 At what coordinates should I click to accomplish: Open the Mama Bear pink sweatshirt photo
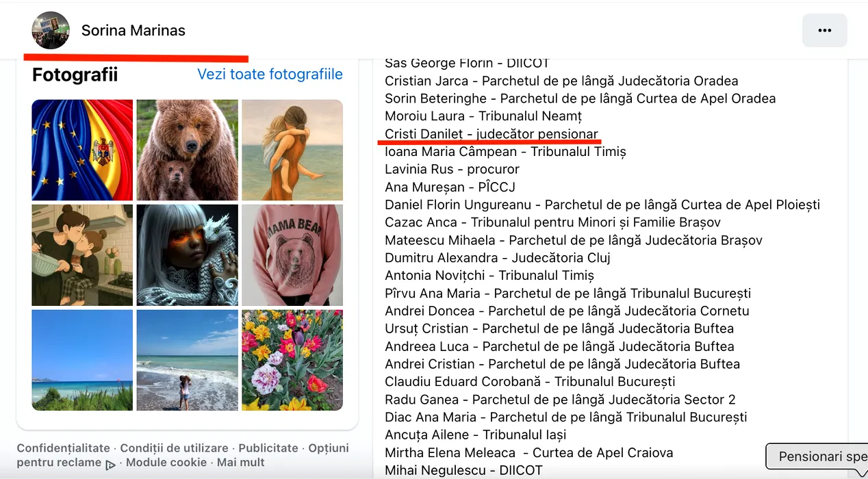pyautogui.click(x=292, y=255)
